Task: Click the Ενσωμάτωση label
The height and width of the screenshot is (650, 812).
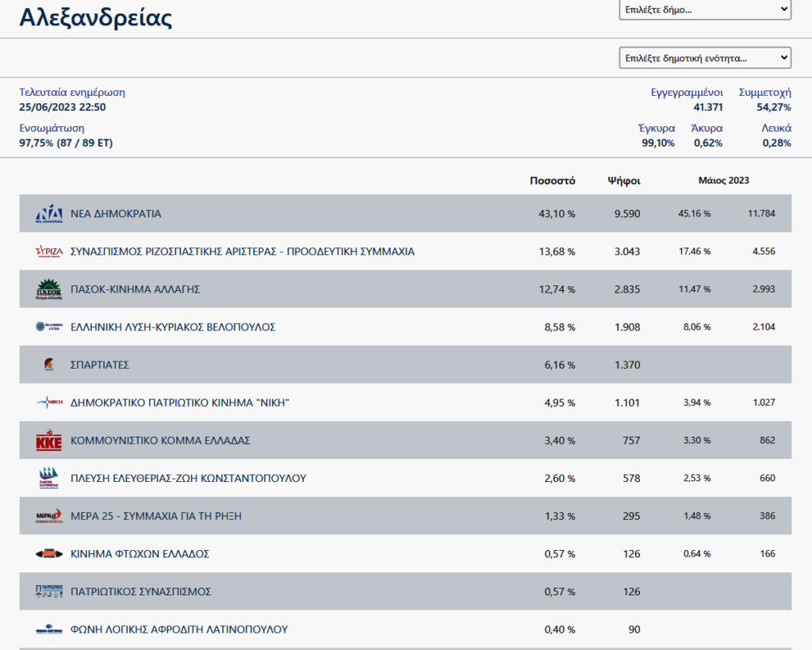Action: 52,128
